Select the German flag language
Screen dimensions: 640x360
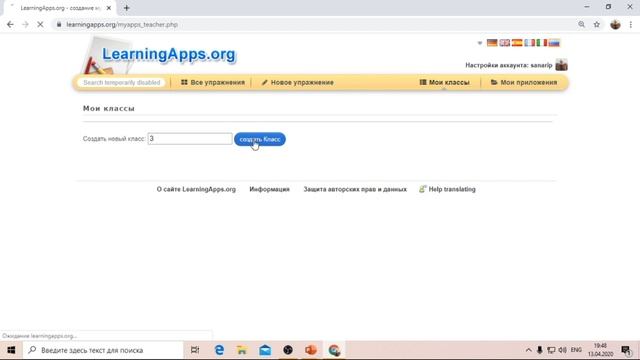[x=492, y=43]
